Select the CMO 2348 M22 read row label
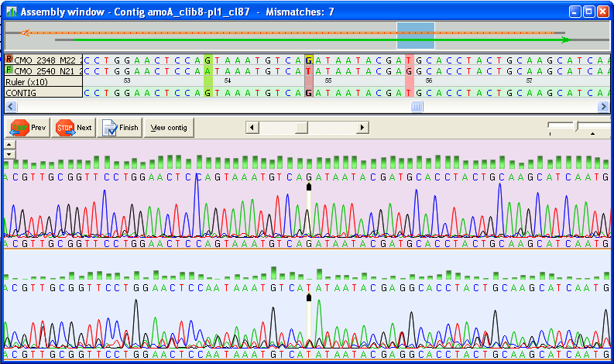614x364 pixels. (x=43, y=60)
